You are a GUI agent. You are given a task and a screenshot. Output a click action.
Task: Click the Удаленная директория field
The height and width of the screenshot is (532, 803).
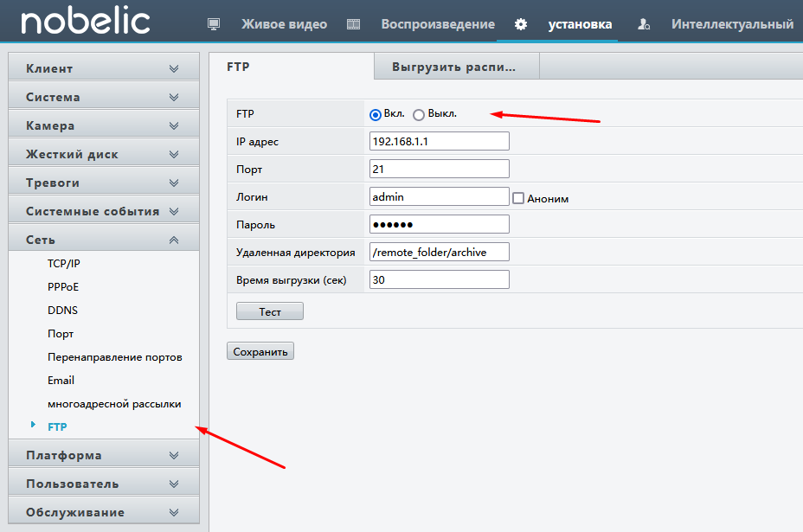coord(440,252)
